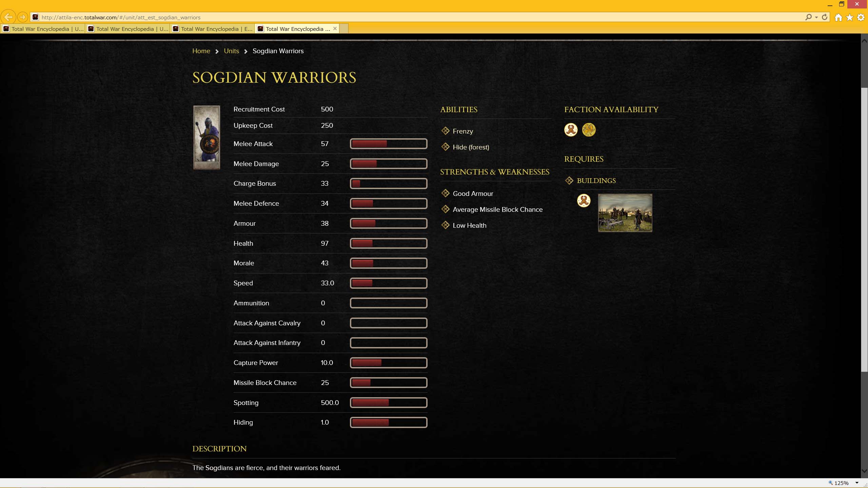Click the Health value 97
The height and width of the screenshot is (488, 868).
[324, 243]
